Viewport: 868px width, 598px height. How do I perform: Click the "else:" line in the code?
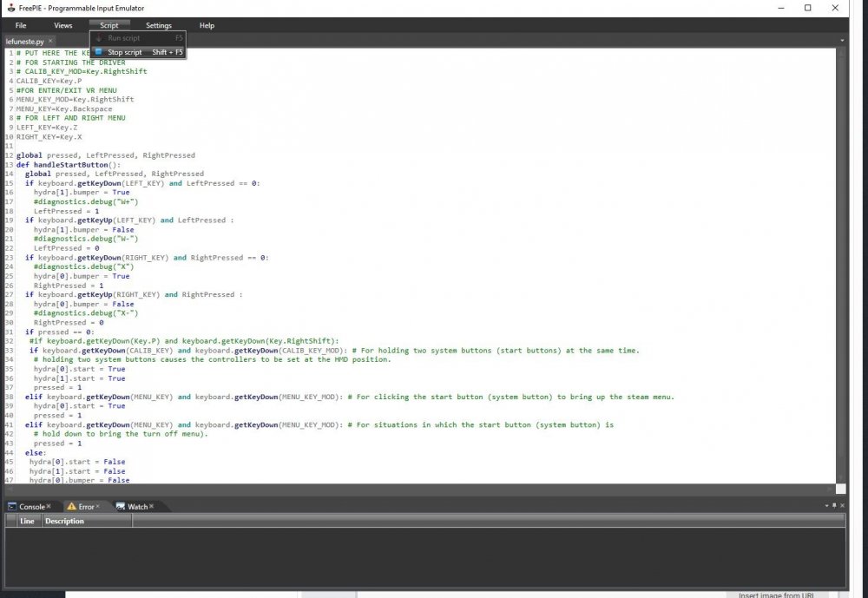click(x=36, y=453)
